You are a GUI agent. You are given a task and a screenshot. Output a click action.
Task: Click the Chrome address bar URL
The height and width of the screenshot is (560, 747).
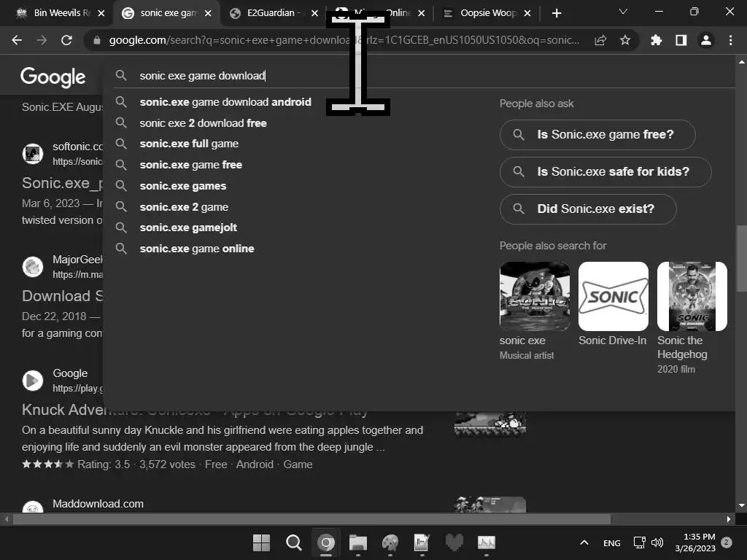[344, 41]
